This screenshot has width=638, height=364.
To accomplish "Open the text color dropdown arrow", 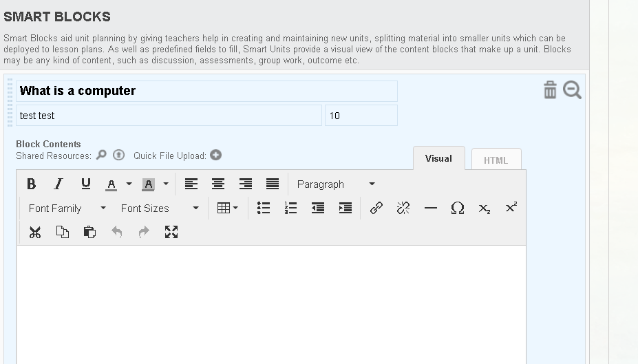I will pyautogui.click(x=129, y=184).
